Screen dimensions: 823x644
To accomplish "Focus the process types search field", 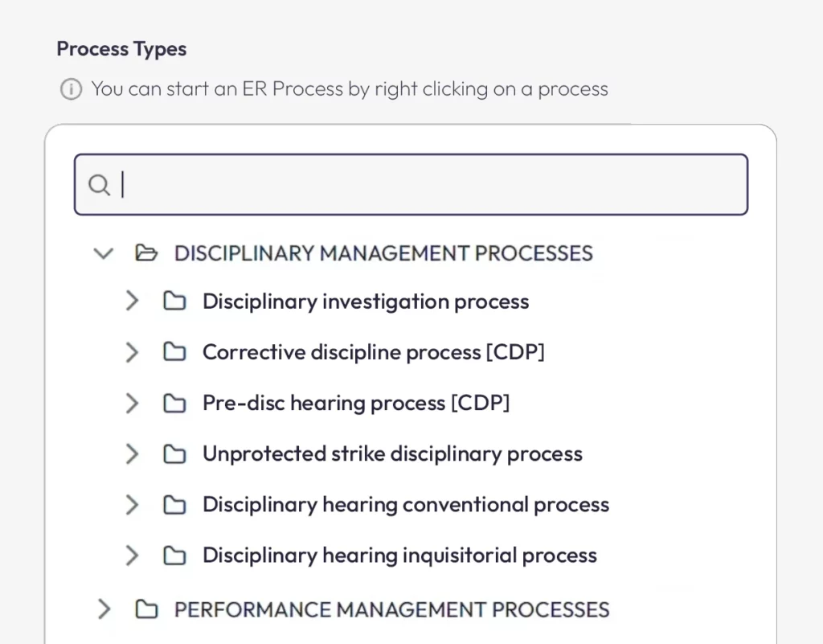I will click(411, 184).
